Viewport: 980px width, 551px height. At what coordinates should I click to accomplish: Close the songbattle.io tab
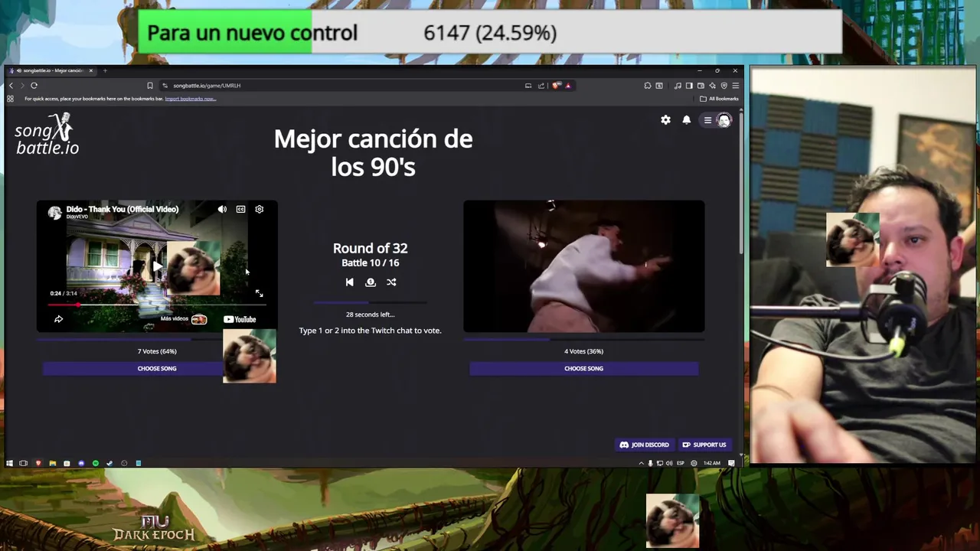[90, 70]
